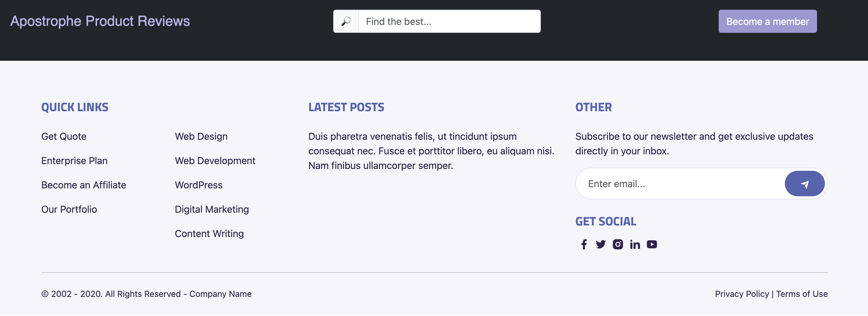Open the Terms of Use page
The image size is (868, 316).
[x=802, y=294]
